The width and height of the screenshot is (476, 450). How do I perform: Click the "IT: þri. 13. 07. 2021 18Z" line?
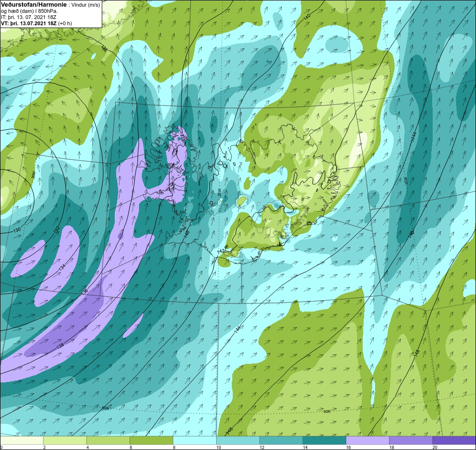(x=29, y=17)
